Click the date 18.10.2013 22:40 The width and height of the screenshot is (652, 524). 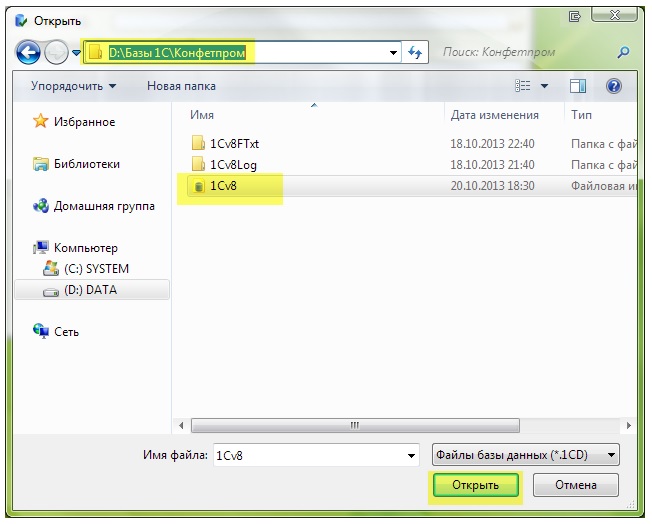point(492,144)
